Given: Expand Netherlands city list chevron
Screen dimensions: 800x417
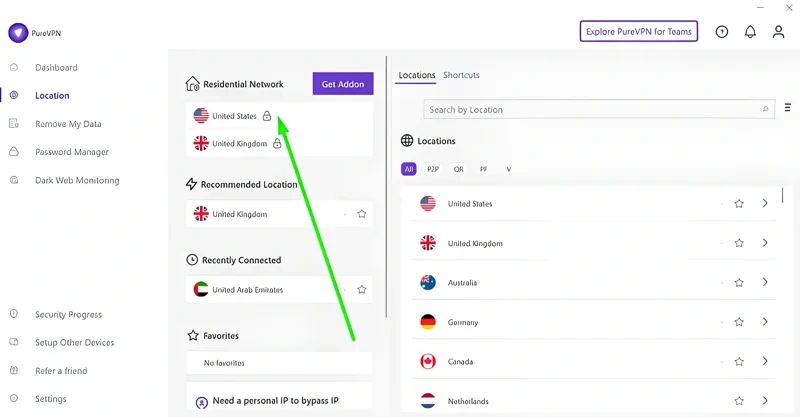Looking at the screenshot, I should pos(765,401).
